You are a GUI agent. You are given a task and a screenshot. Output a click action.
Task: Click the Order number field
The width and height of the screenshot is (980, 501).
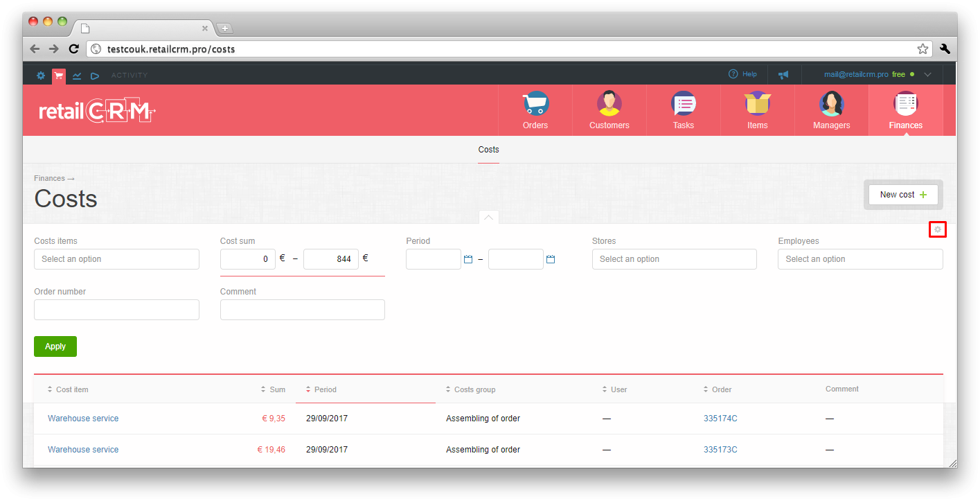click(x=116, y=310)
